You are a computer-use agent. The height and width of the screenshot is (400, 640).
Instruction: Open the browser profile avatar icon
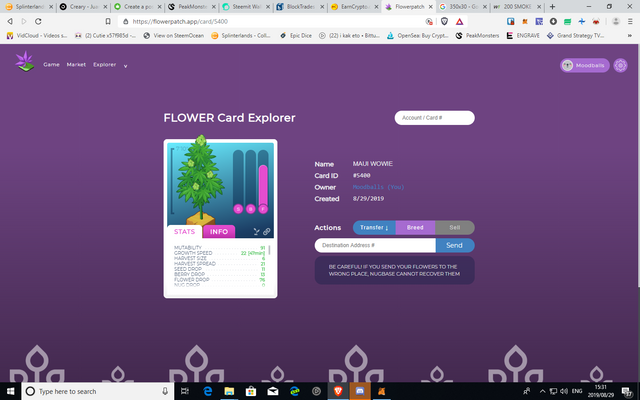pos(616,21)
